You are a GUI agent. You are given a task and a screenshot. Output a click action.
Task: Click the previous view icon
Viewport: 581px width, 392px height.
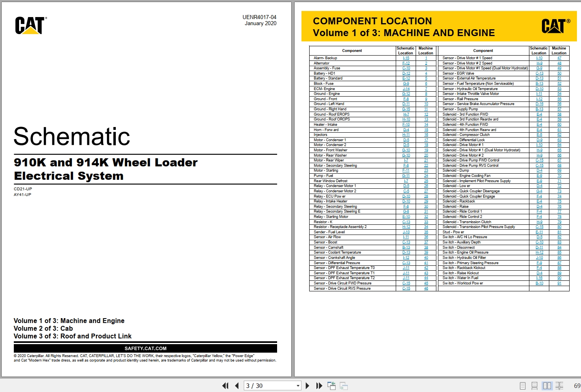pos(332,386)
